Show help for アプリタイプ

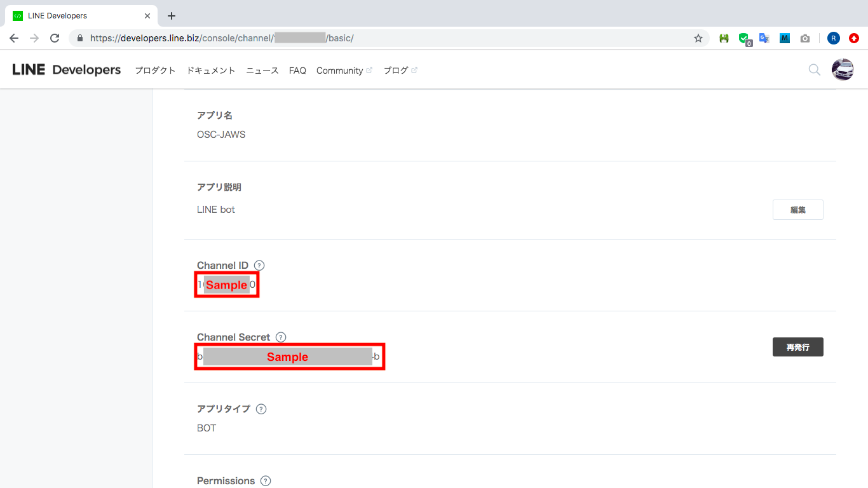coord(261,409)
